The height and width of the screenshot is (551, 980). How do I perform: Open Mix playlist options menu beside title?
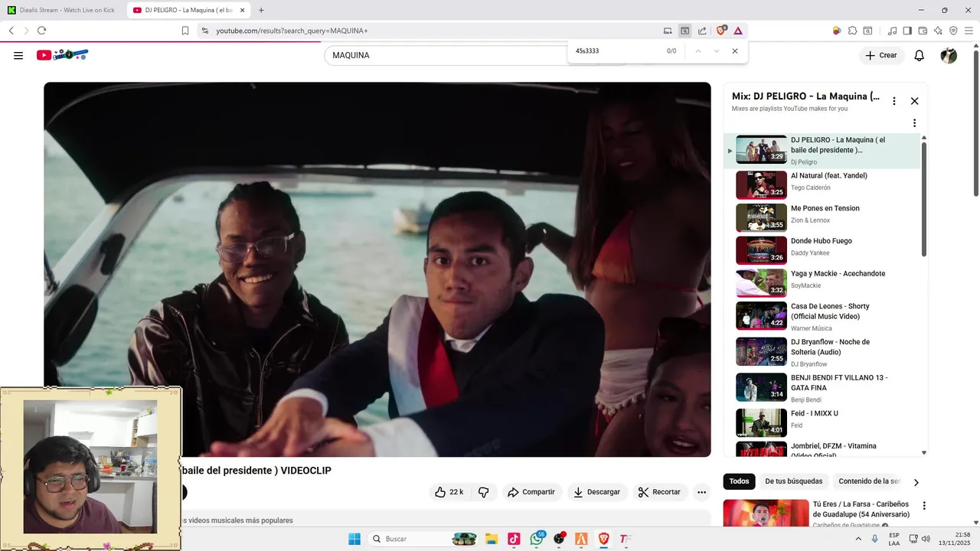pos(893,101)
